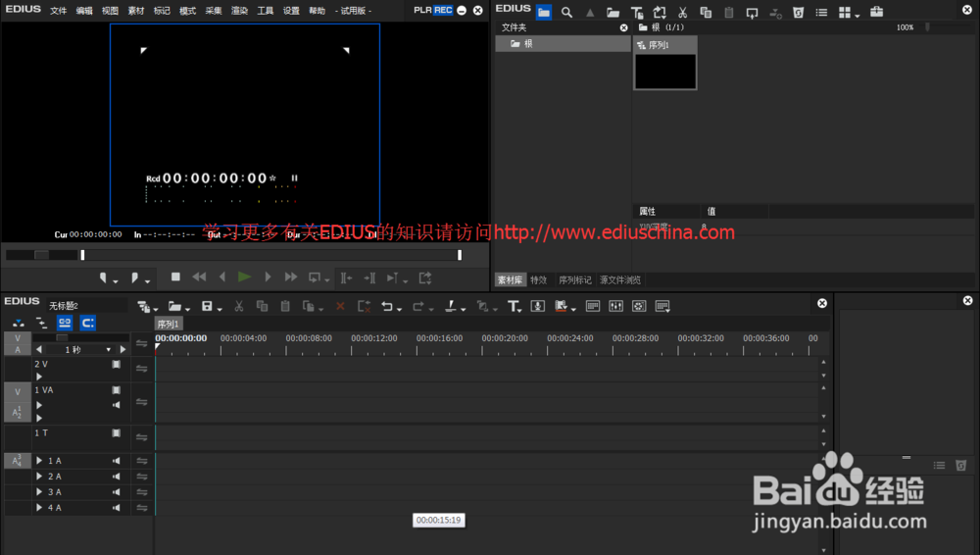Screen dimensions: 980x555
Task: Select the 序列1 timeline tab
Action: tap(169, 324)
